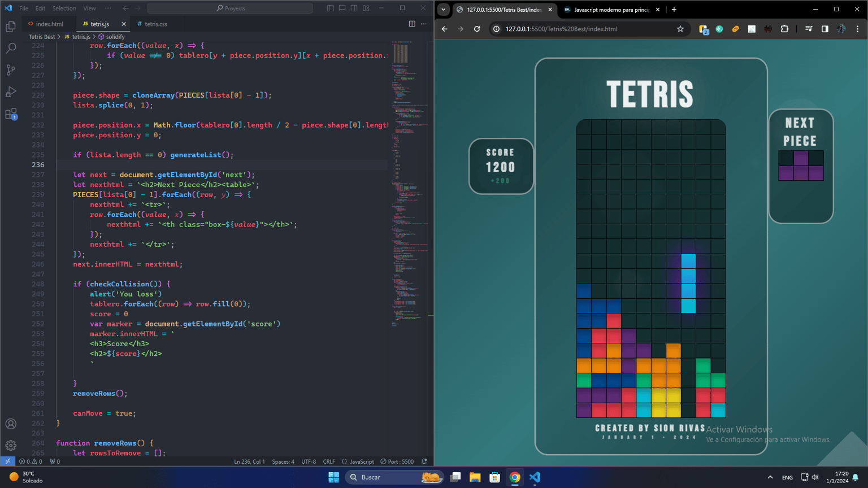Expand the Tetris Best breadcrumb folder
Screen dimensions: 868x488
(42, 37)
